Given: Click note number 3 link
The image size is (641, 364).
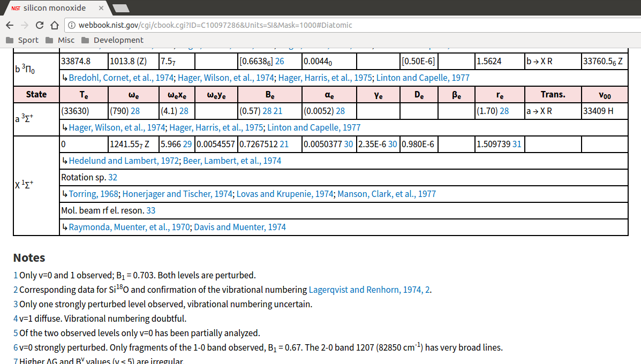Looking at the screenshot, I should pos(16,305).
